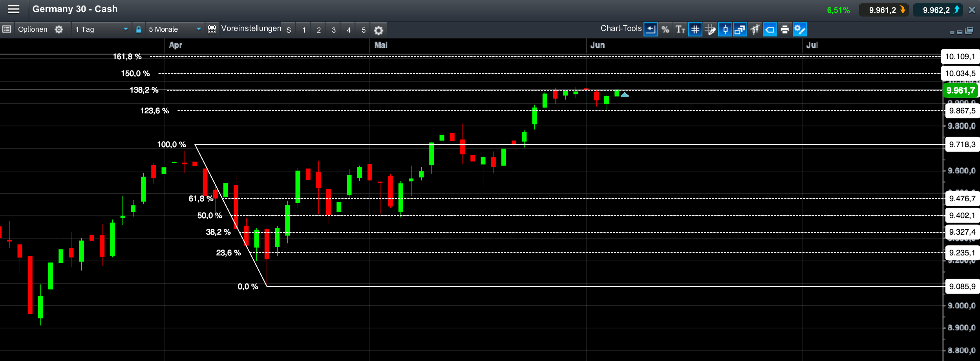Click the sell price 9.961,2 button

[x=884, y=10]
